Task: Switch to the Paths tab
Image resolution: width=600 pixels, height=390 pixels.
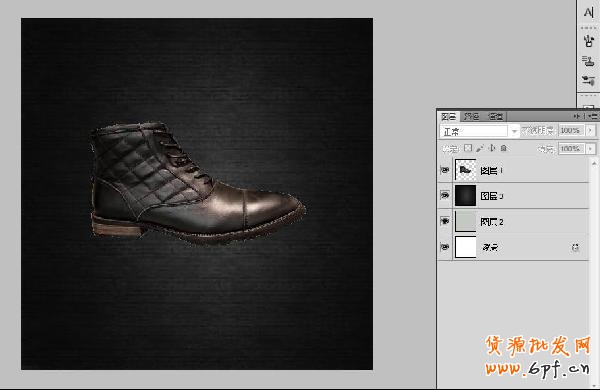Action: 496,116
